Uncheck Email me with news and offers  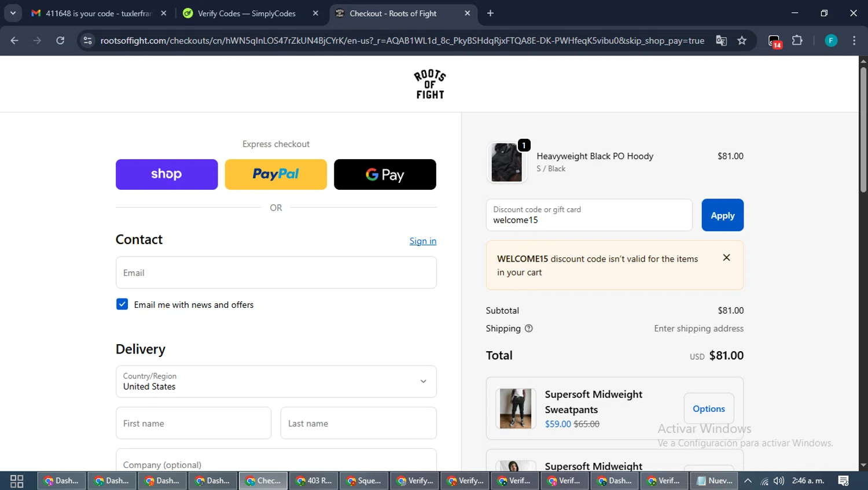click(122, 304)
